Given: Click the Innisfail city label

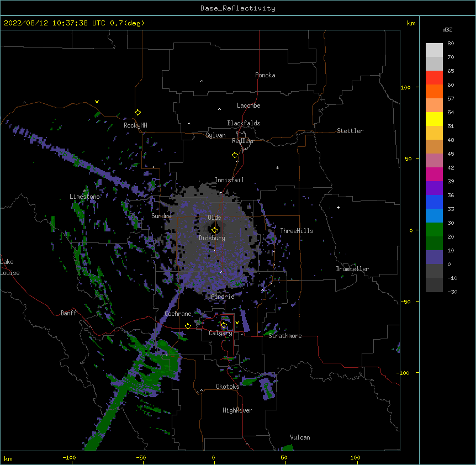Looking at the screenshot, I should (229, 180).
